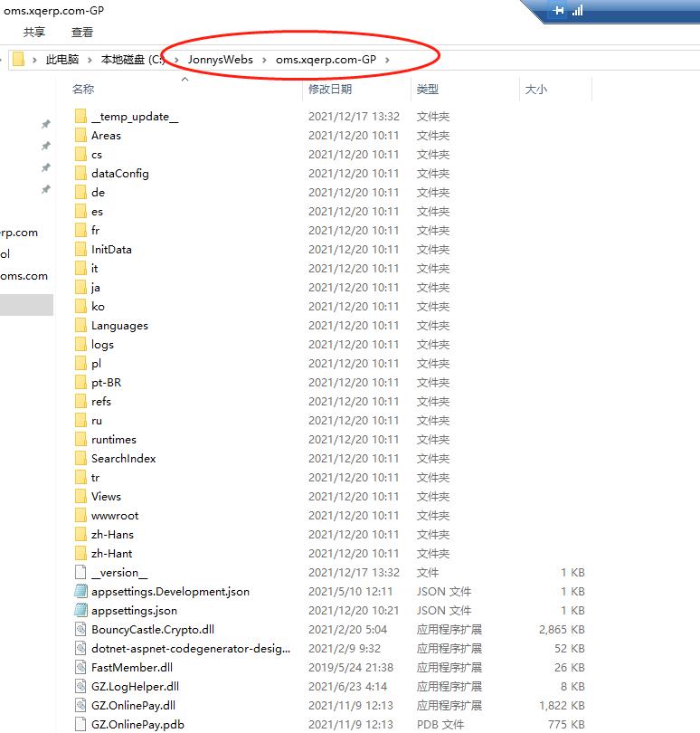Click the appsettings.json file icon

click(x=80, y=611)
